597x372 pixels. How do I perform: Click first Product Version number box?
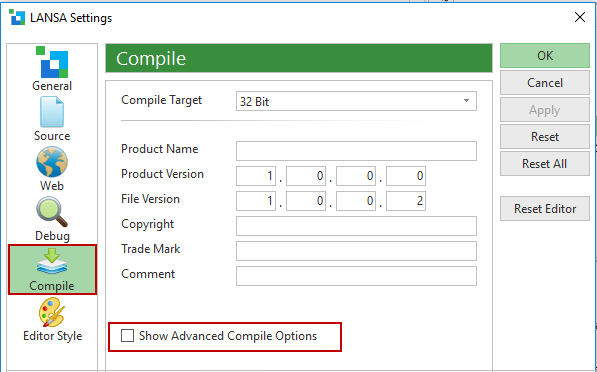(x=256, y=176)
